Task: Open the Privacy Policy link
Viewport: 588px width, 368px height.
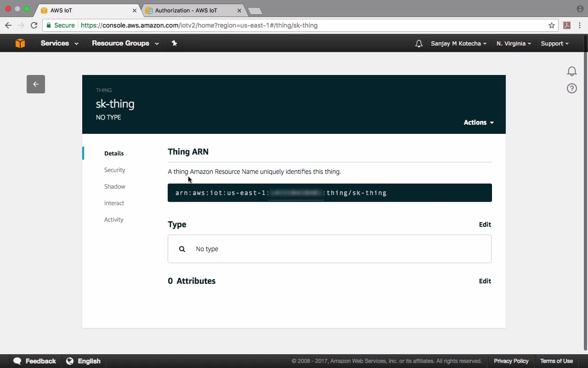Action: tap(511, 361)
